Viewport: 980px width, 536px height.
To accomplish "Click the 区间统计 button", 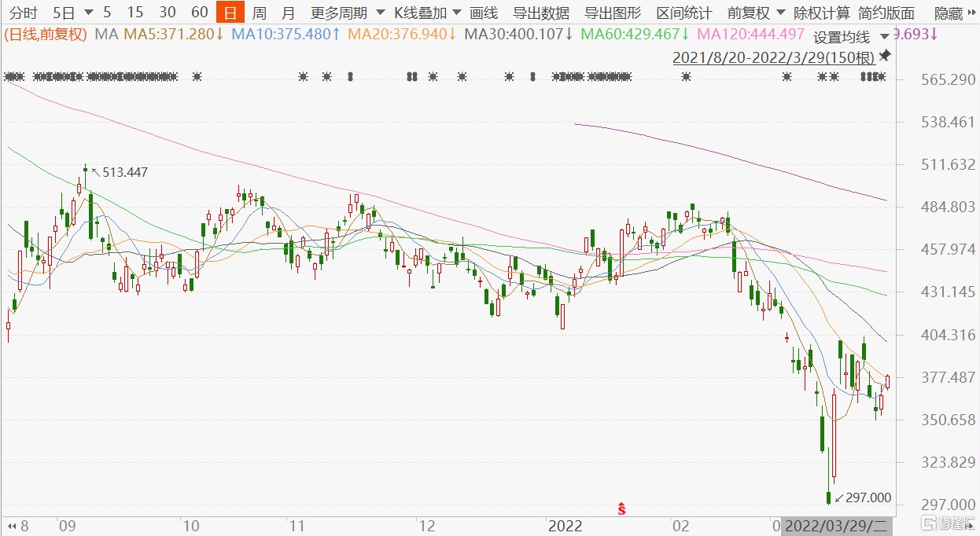I will click(x=684, y=13).
